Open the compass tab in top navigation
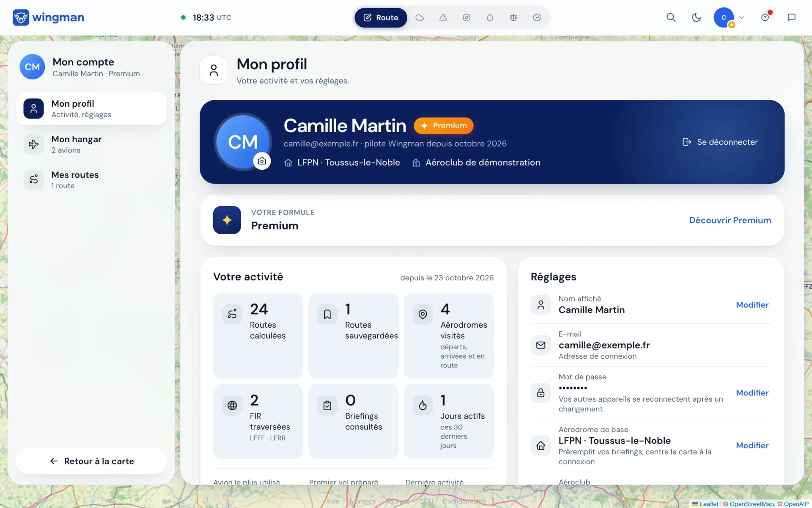This screenshot has height=508, width=812. click(x=466, y=18)
